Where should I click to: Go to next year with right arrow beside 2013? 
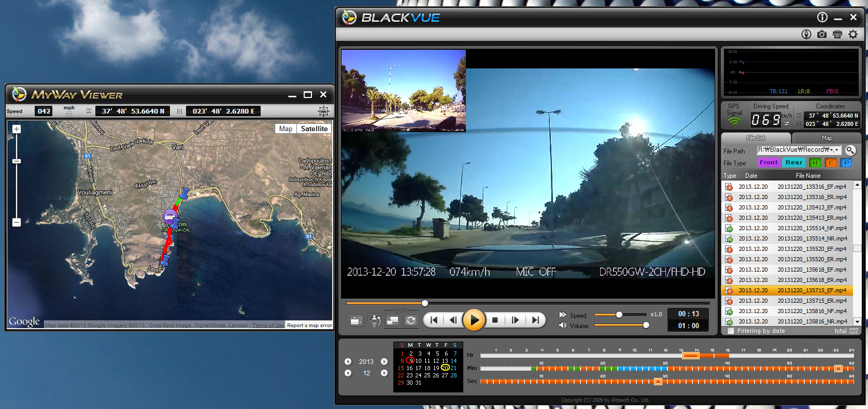384,362
